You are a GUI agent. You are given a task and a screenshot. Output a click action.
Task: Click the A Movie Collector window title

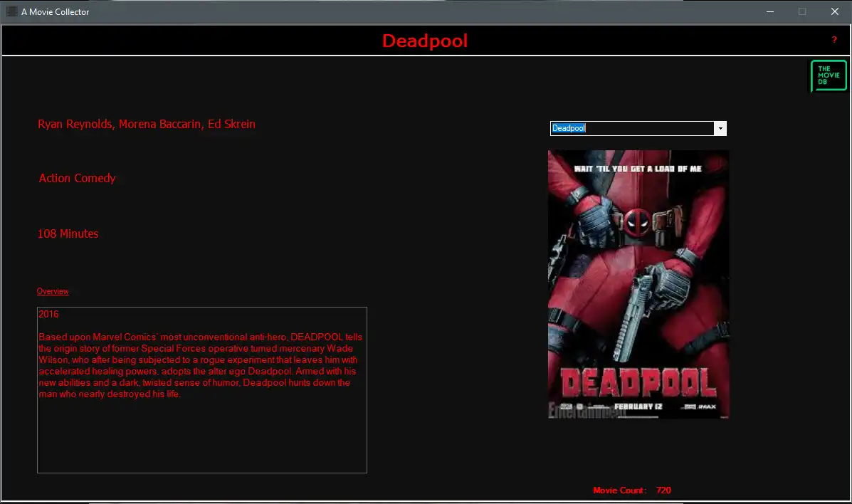point(55,11)
